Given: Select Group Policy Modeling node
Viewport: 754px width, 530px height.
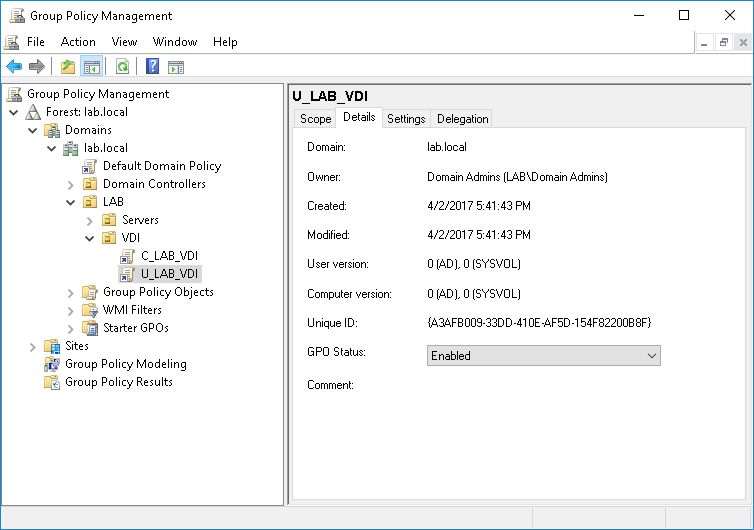Looking at the screenshot, I should [x=125, y=364].
